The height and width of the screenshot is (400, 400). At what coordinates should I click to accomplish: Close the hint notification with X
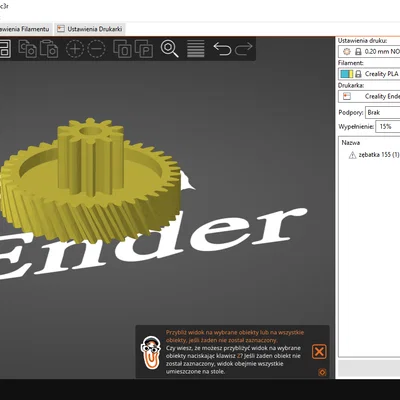pyautogui.click(x=319, y=352)
